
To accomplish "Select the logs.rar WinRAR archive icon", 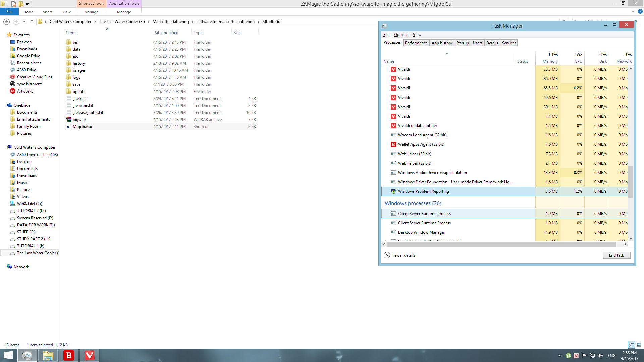I will point(69,120).
